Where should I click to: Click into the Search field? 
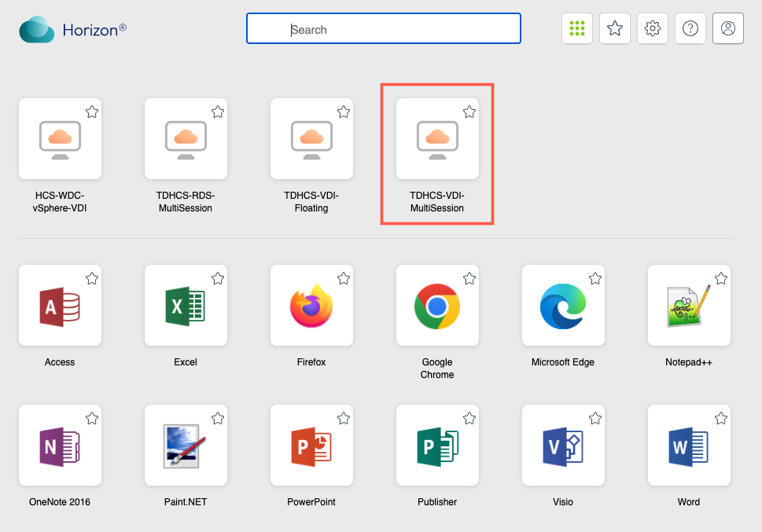coord(384,29)
